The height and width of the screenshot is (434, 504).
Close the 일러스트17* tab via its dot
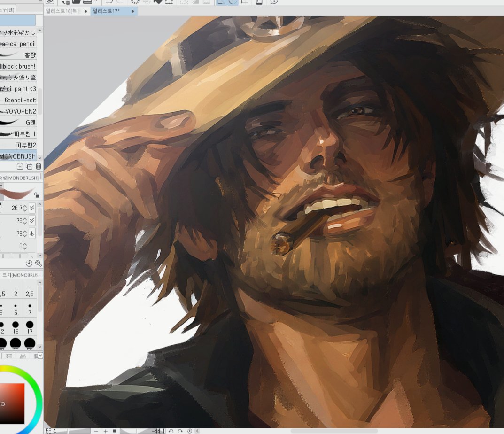132,11
